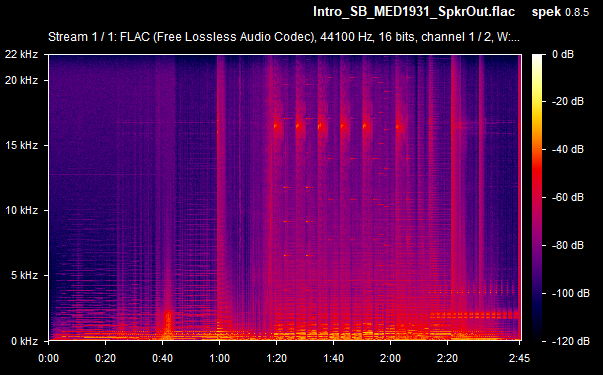This screenshot has width=603, height=375.
Task: Click the 22 kHz frequency axis label
Action: tap(22, 55)
